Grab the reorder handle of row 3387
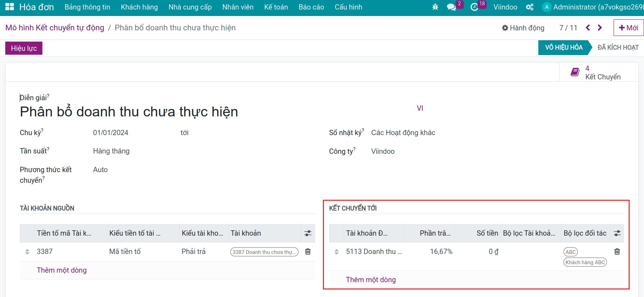The height and width of the screenshot is (297, 644). point(27,252)
